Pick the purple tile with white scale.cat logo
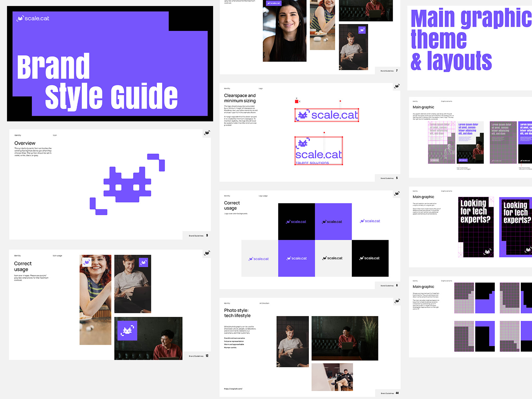Image resolution: width=532 pixels, height=399 pixels. click(x=297, y=258)
